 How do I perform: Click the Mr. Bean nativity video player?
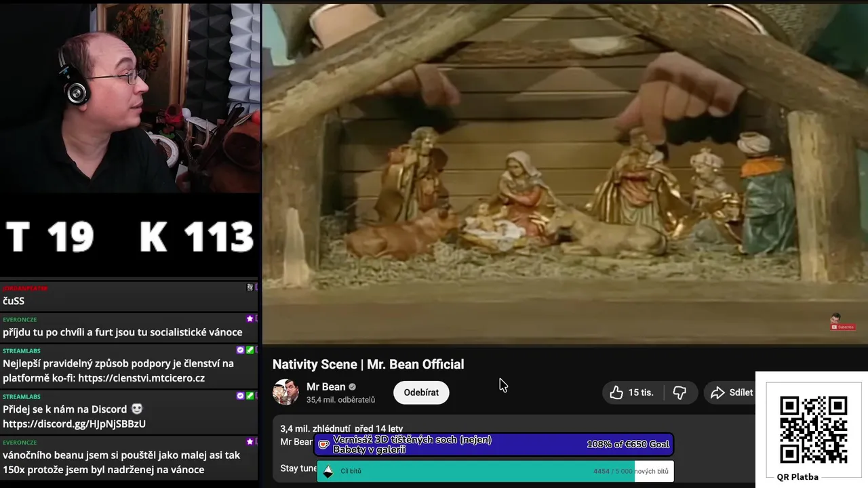click(565, 174)
